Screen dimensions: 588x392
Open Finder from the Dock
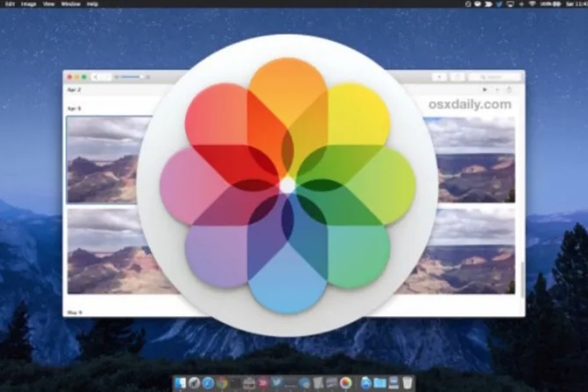point(180,383)
